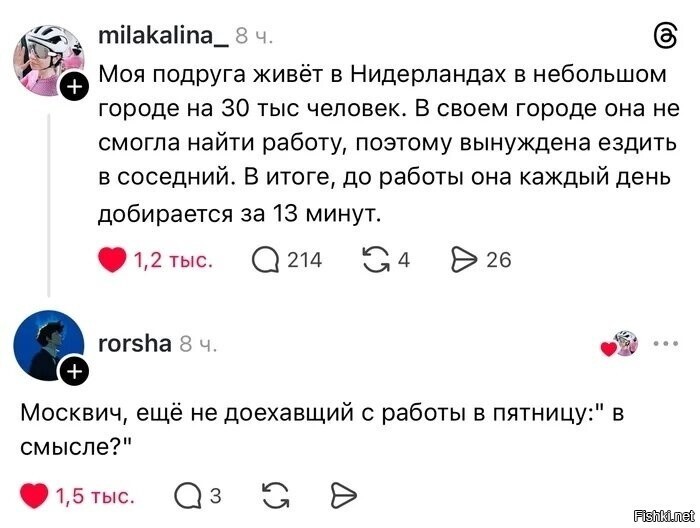Open the three-dot menu on rorsha reply
Viewport: 700px width, 528px height.
665,343
